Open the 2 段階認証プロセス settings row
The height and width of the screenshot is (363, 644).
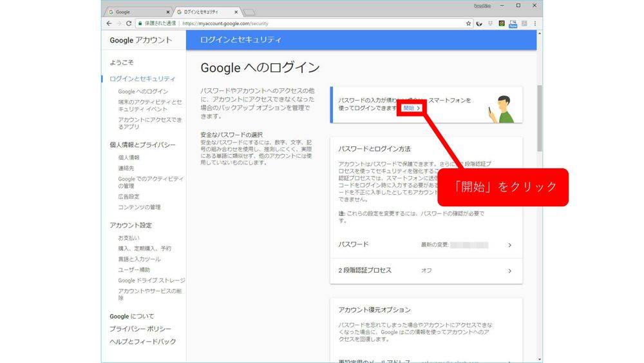coord(426,271)
